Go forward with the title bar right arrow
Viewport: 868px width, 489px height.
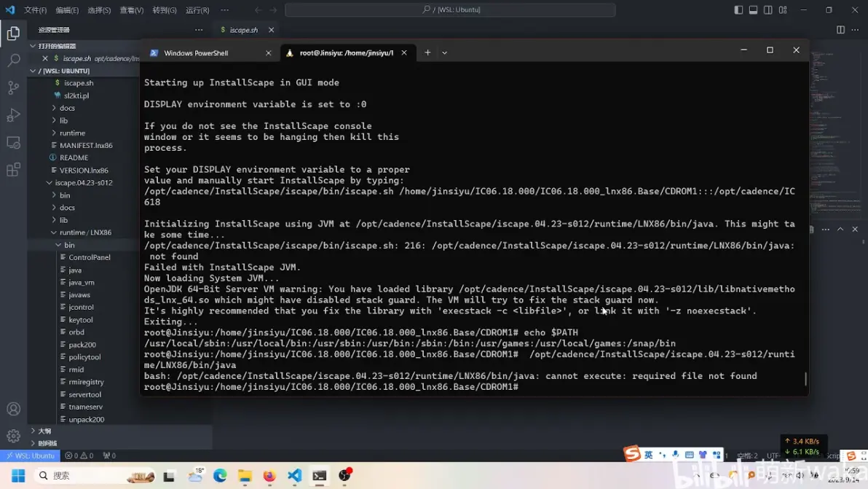274,10
